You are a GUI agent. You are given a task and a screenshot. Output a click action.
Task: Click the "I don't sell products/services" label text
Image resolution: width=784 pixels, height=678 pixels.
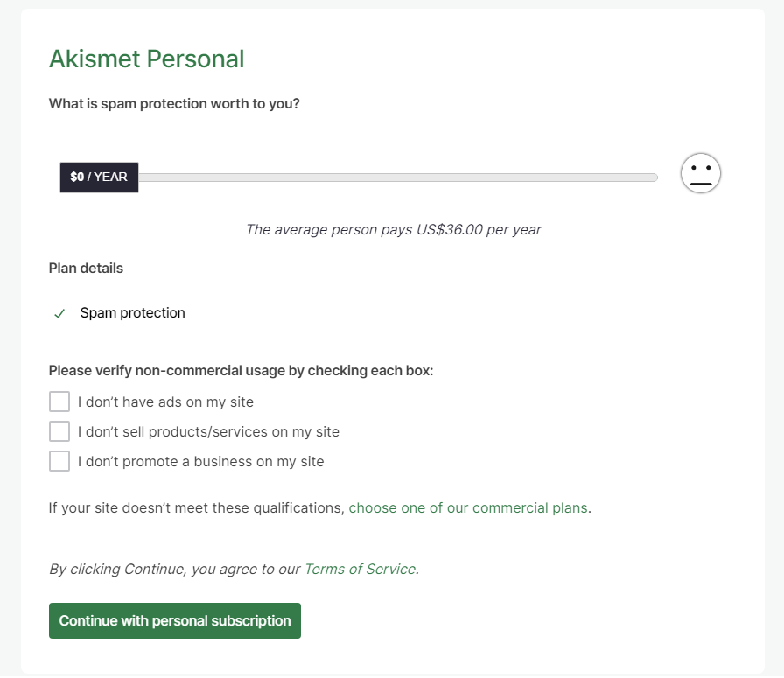[x=208, y=432]
